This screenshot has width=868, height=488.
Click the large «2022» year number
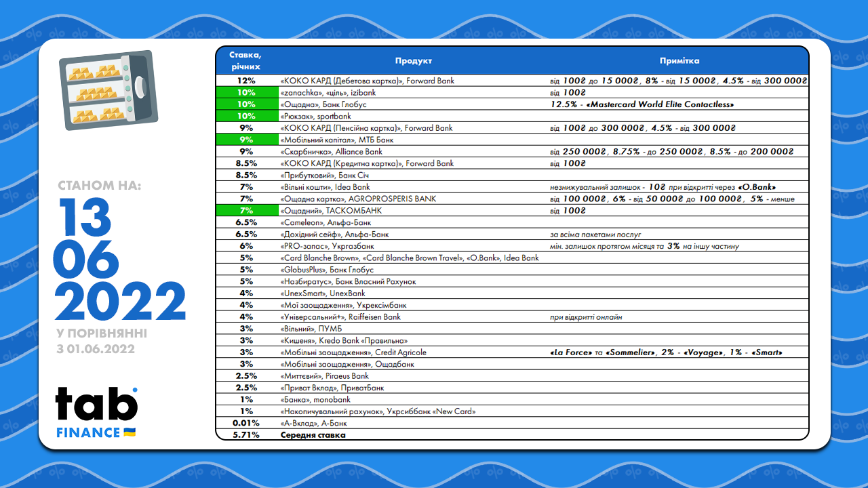(x=121, y=301)
